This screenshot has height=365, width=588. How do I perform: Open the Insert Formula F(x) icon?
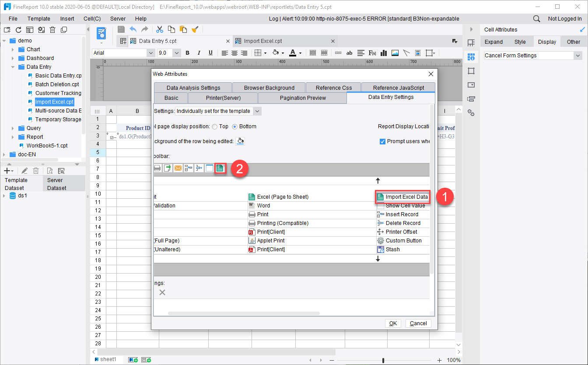tap(372, 53)
